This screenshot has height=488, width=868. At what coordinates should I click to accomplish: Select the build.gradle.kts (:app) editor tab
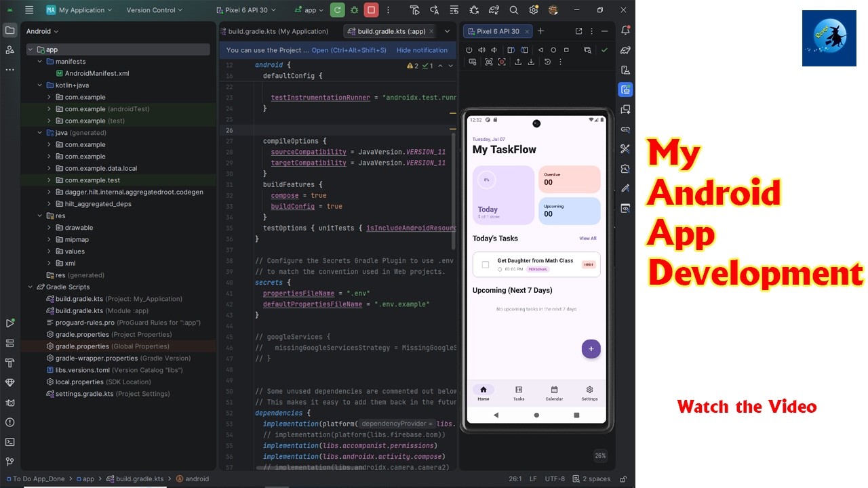pos(391,31)
